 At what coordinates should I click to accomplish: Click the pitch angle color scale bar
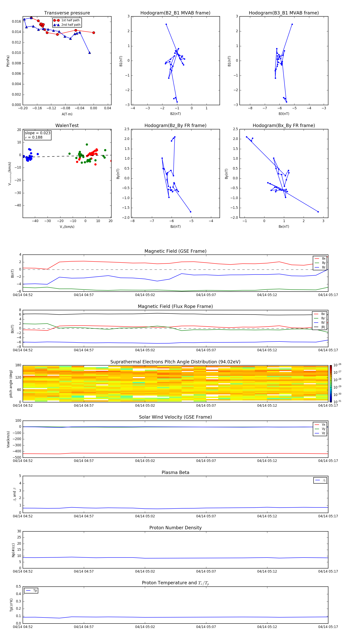click(x=331, y=383)
